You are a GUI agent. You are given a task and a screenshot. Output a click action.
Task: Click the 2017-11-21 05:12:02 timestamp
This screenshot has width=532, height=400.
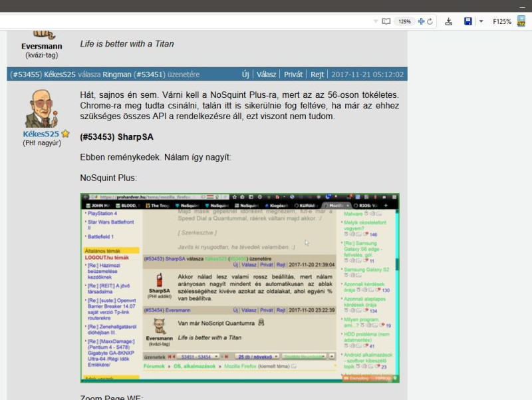(x=368, y=75)
